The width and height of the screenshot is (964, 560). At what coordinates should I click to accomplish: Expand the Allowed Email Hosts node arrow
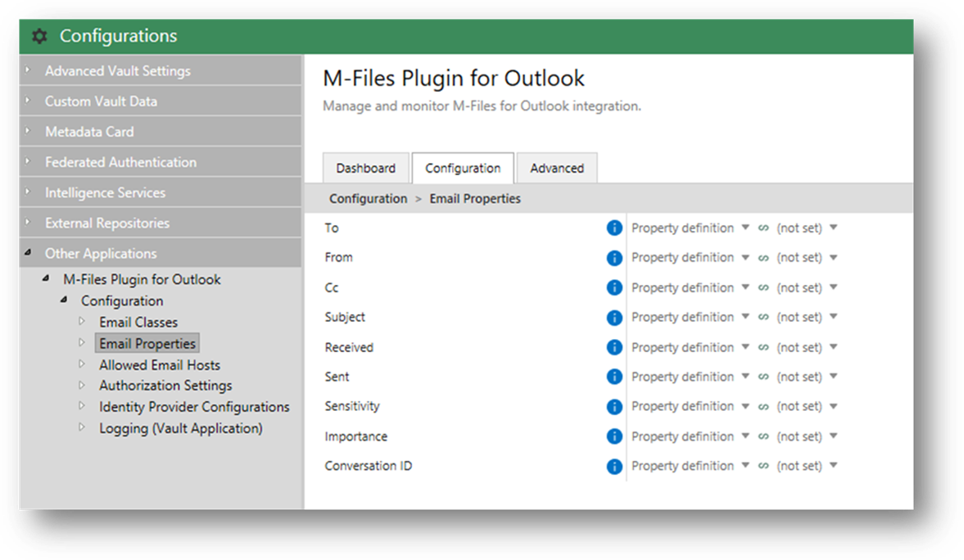coord(82,364)
